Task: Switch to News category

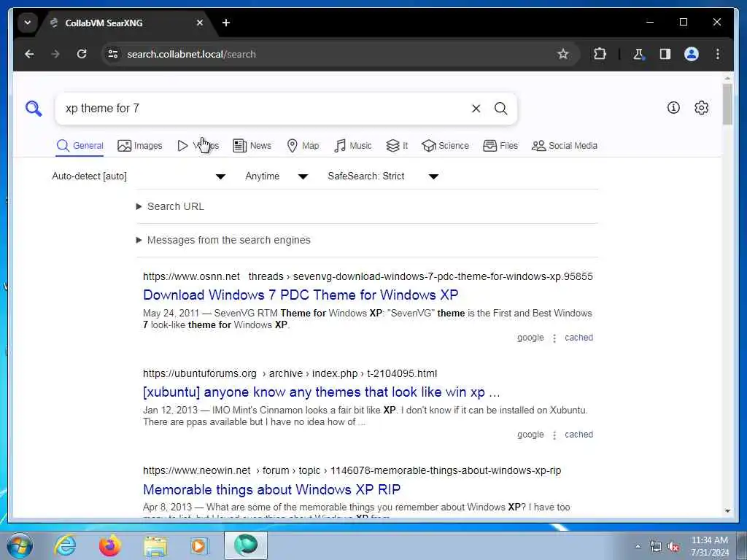Action: pos(252,146)
